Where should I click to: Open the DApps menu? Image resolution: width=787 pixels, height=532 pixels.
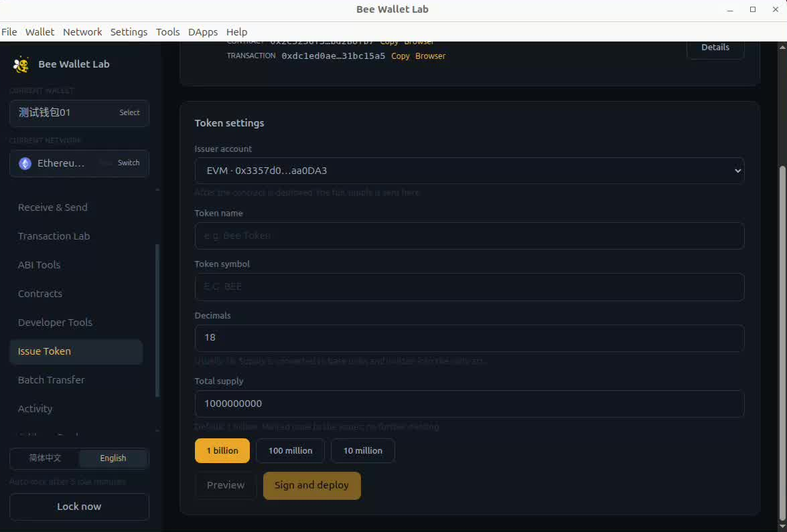[x=203, y=32]
